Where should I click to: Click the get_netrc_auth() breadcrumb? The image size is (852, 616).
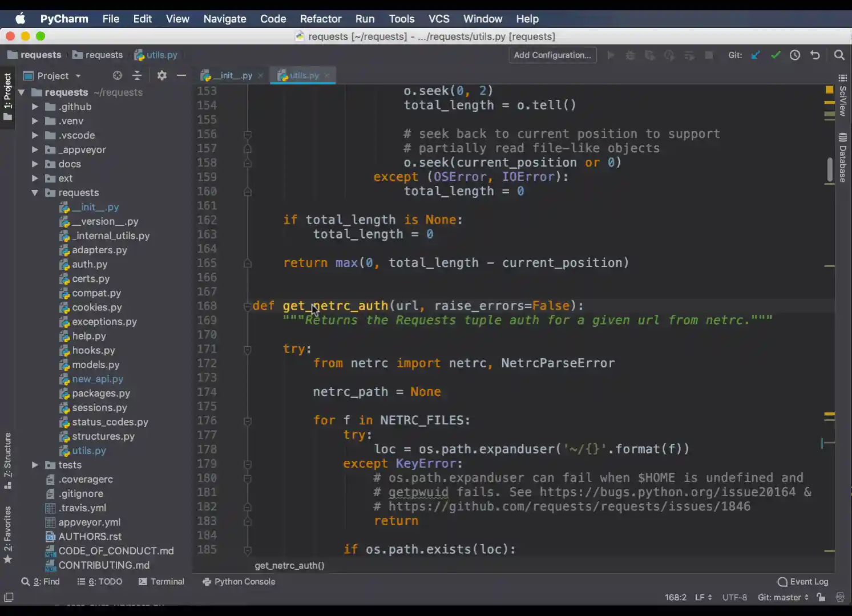(289, 565)
